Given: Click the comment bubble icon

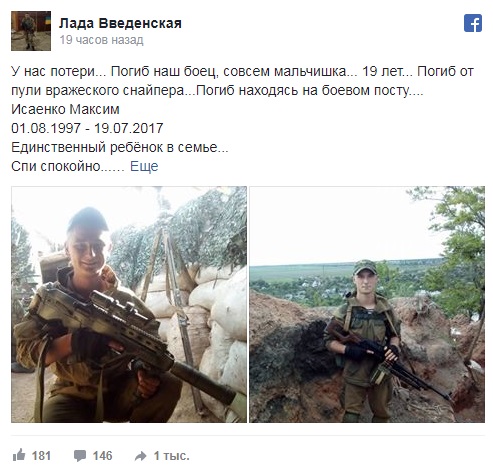Looking at the screenshot, I should pyautogui.click(x=80, y=456).
